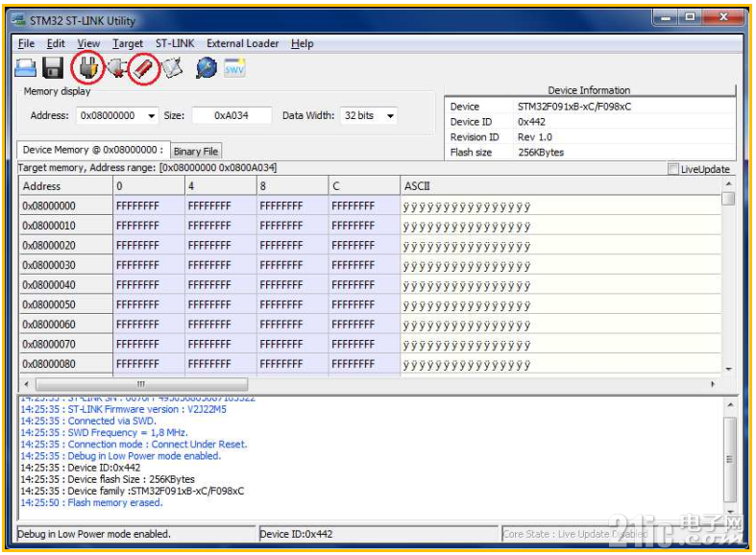This screenshot has width=756, height=555.
Task: Click FFFFFFFF cell in column 0 of row 0x08000020
Action: click(x=149, y=245)
